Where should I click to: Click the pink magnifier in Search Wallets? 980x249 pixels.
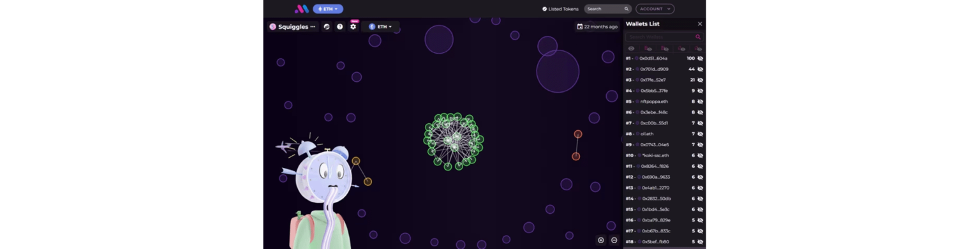(x=698, y=37)
